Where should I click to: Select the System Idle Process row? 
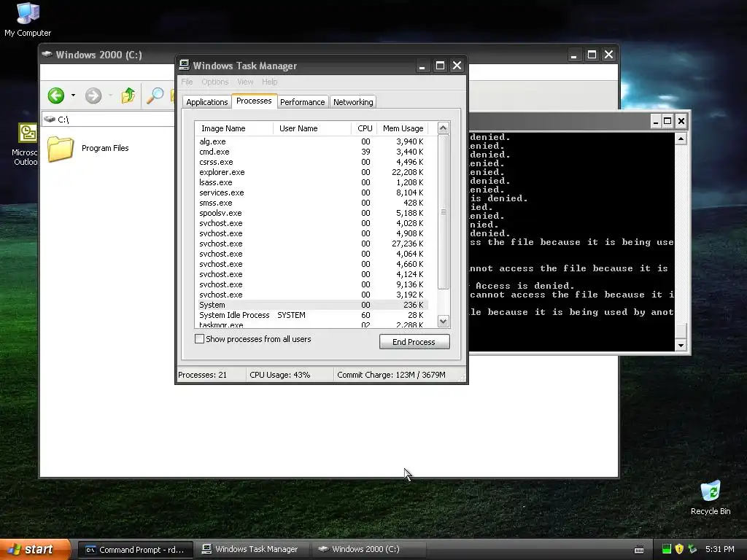312,315
